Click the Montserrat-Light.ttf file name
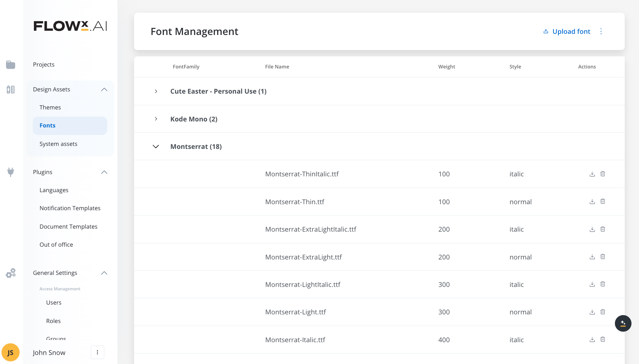Image resolution: width=639 pixels, height=364 pixels. 296,312
